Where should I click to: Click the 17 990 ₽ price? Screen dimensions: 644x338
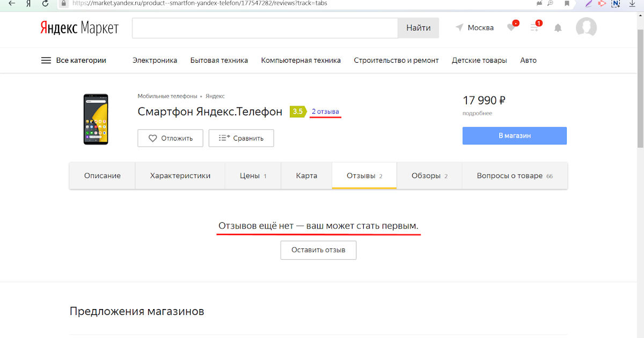[x=484, y=100]
